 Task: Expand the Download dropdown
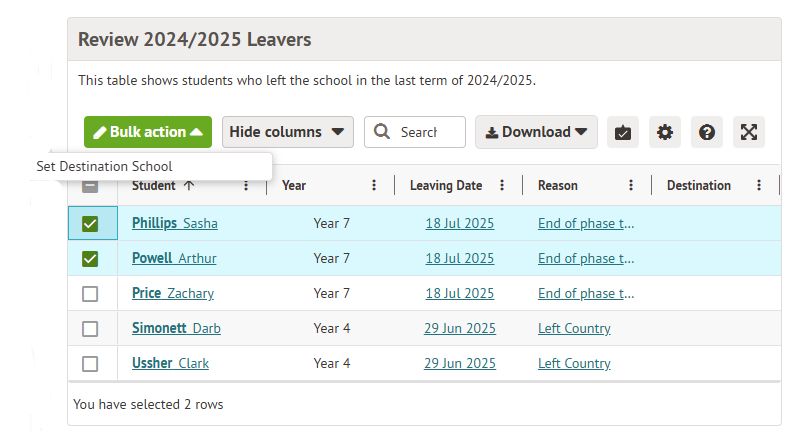pos(536,132)
